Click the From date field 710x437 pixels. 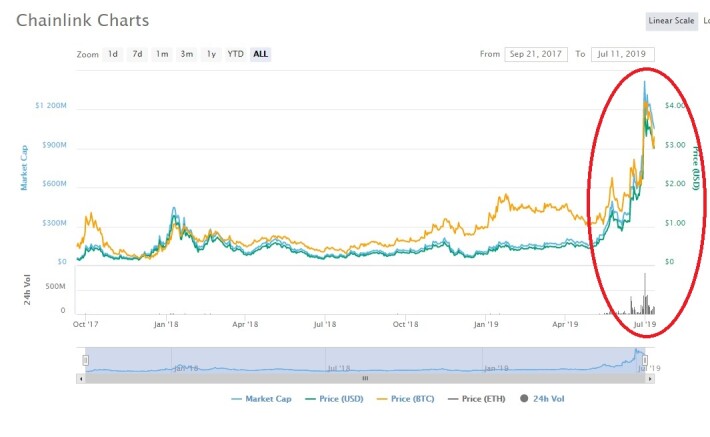tap(535, 54)
